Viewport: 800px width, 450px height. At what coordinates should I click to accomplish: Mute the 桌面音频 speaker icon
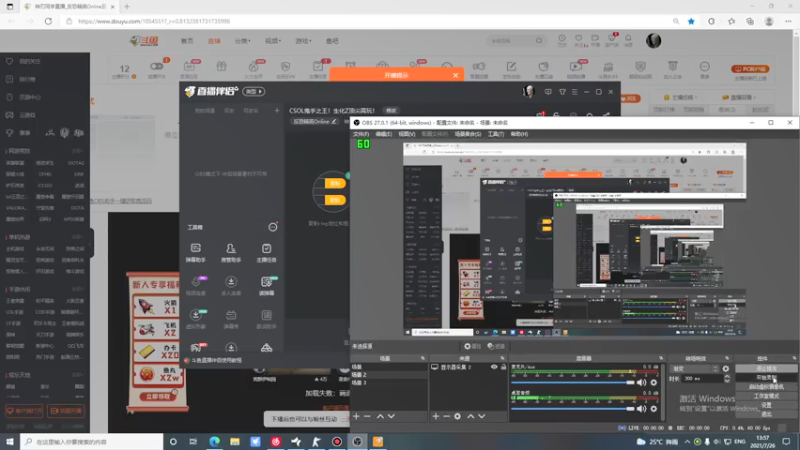[641, 408]
